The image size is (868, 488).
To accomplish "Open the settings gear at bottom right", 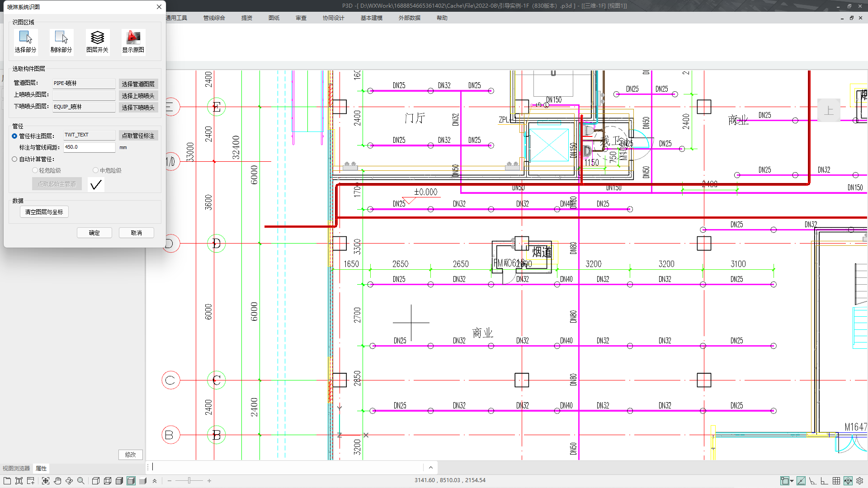I will tap(859, 481).
